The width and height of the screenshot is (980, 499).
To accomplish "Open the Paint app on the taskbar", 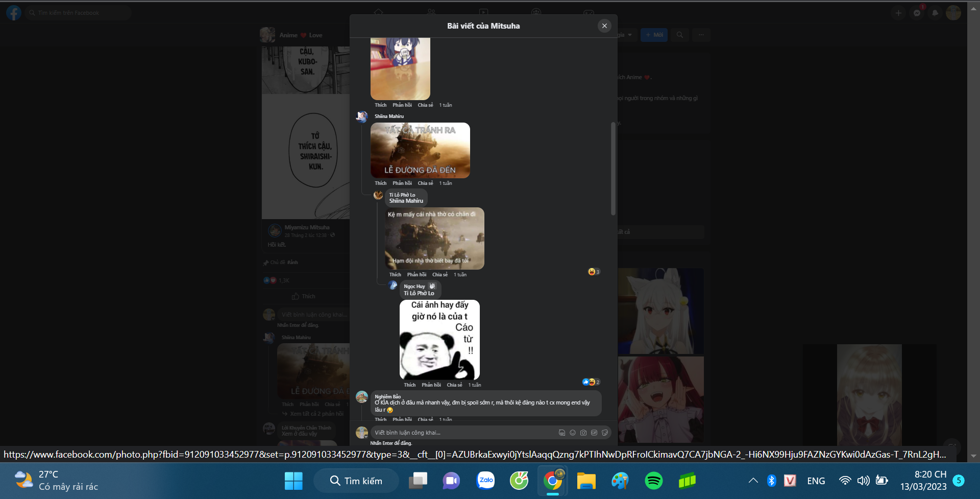I will point(620,481).
